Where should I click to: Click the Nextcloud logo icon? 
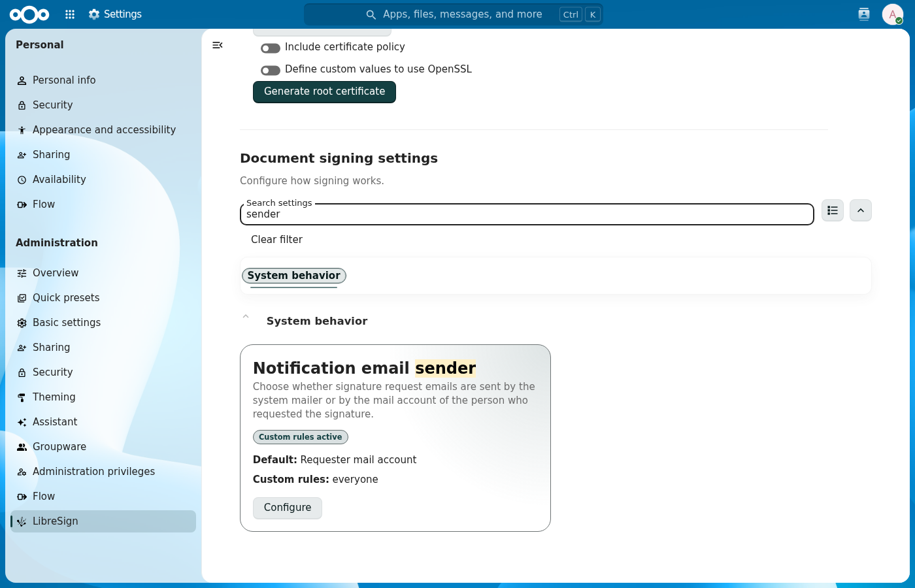coord(29,14)
